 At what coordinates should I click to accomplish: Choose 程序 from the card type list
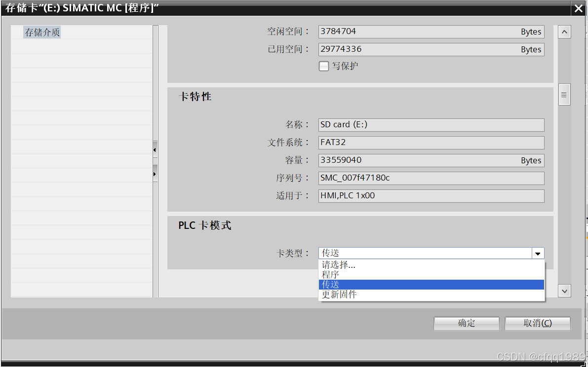click(431, 274)
